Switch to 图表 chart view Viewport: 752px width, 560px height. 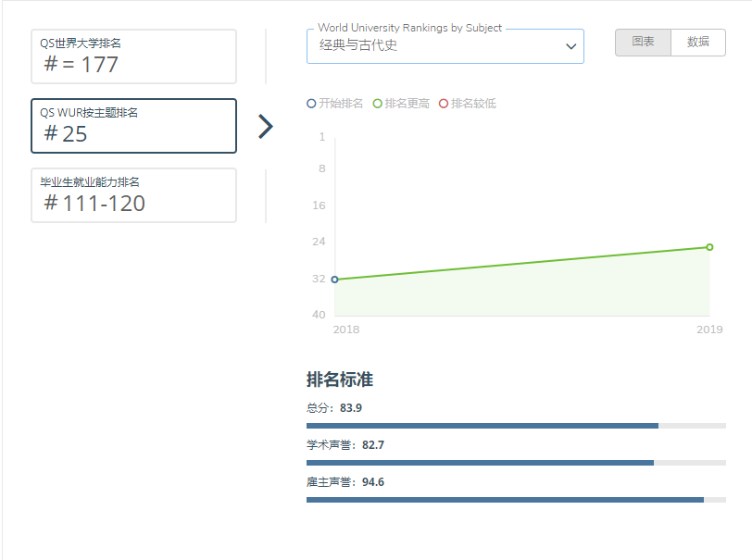pyautogui.click(x=643, y=43)
